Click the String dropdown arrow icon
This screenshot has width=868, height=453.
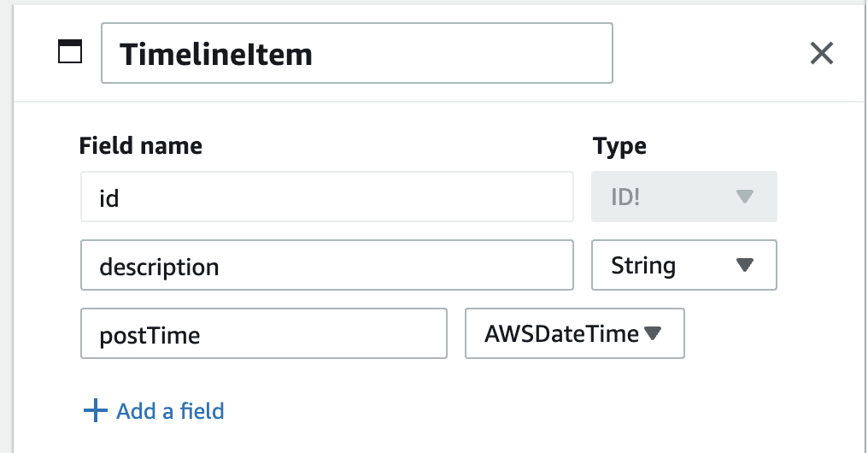coord(745,265)
